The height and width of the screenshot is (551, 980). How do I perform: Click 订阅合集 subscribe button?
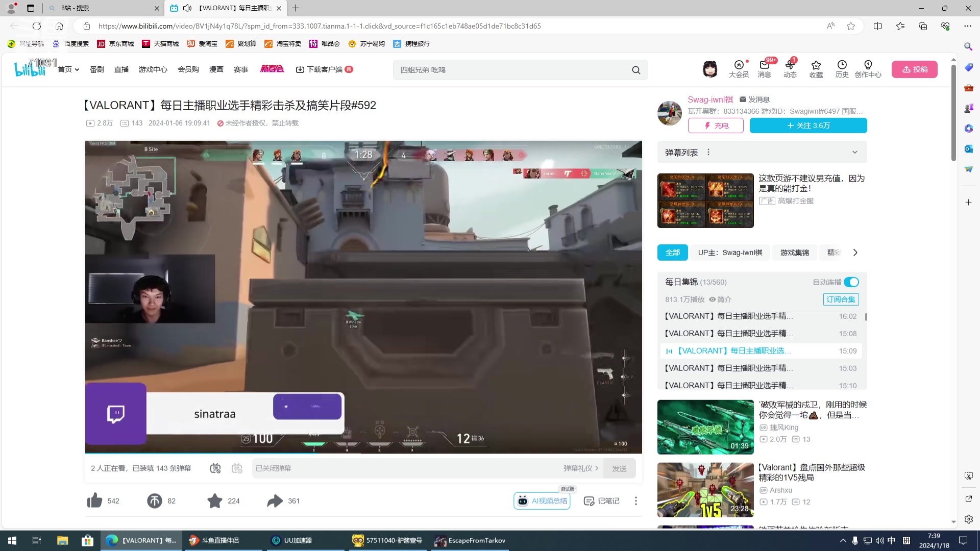pos(841,299)
